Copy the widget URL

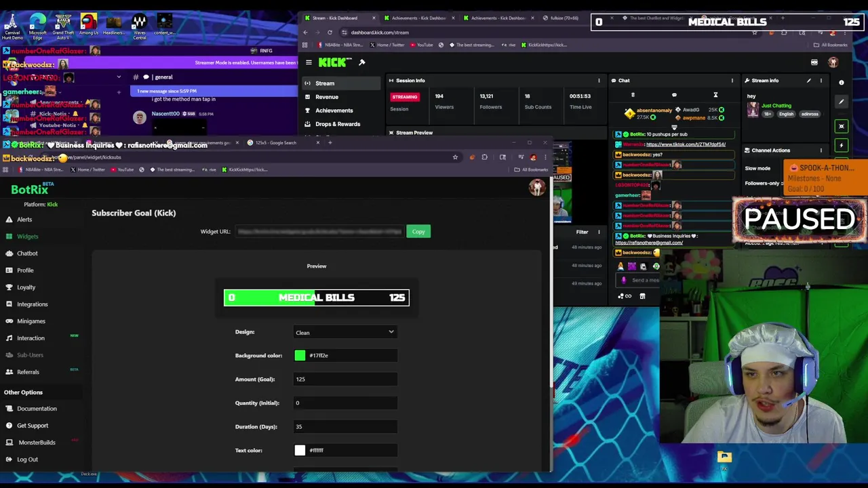(x=418, y=232)
